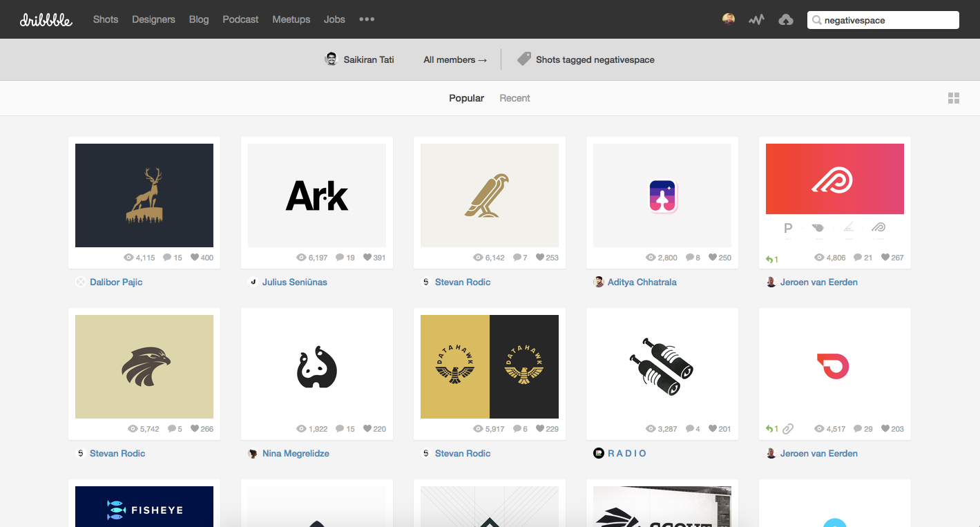Click the cloud upload icon
Image resolution: width=980 pixels, height=527 pixels.
786,20
